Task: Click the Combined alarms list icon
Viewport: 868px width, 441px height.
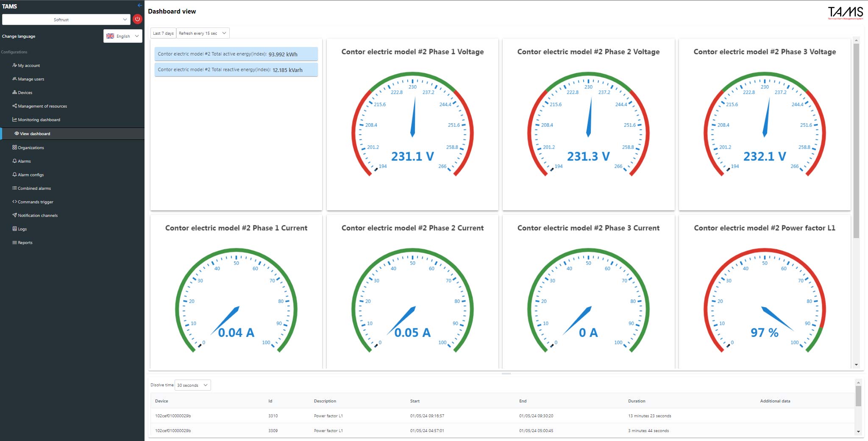Action: pyautogui.click(x=14, y=188)
